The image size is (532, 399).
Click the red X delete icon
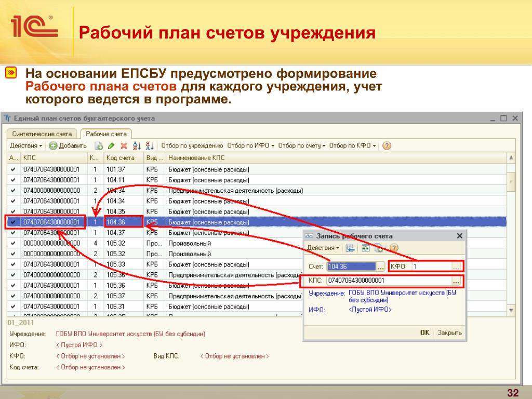(x=124, y=146)
